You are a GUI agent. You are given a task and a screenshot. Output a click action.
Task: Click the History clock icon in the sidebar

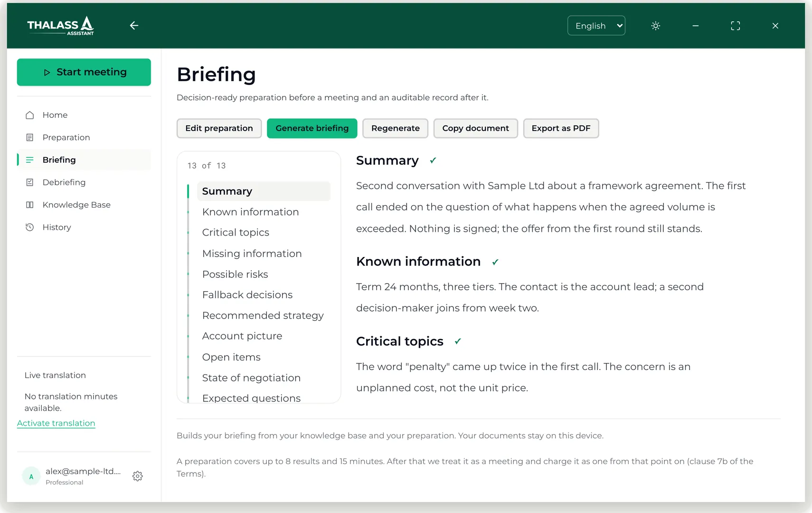30,227
